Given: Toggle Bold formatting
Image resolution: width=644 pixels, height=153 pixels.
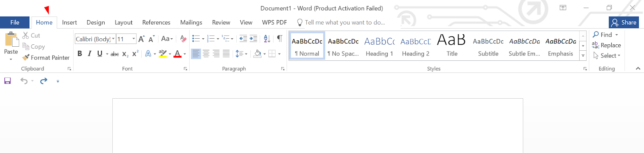Looking at the screenshot, I should click(80, 54).
